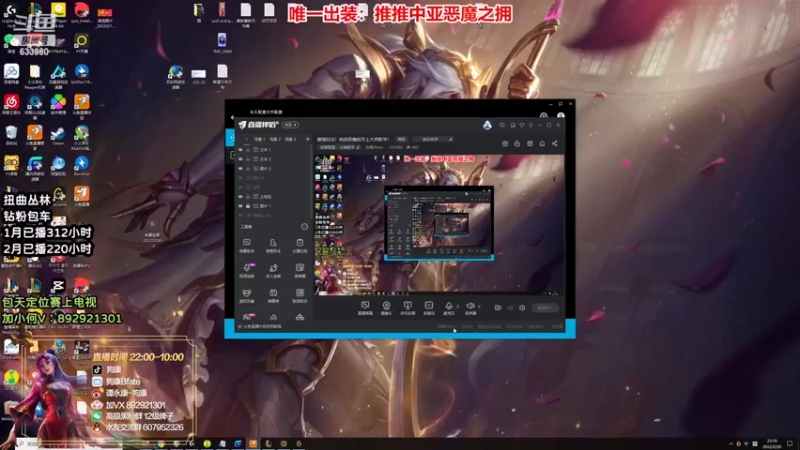Open Bandizip shortcut on the desktop
This screenshot has height=450, width=800.
click(x=82, y=166)
